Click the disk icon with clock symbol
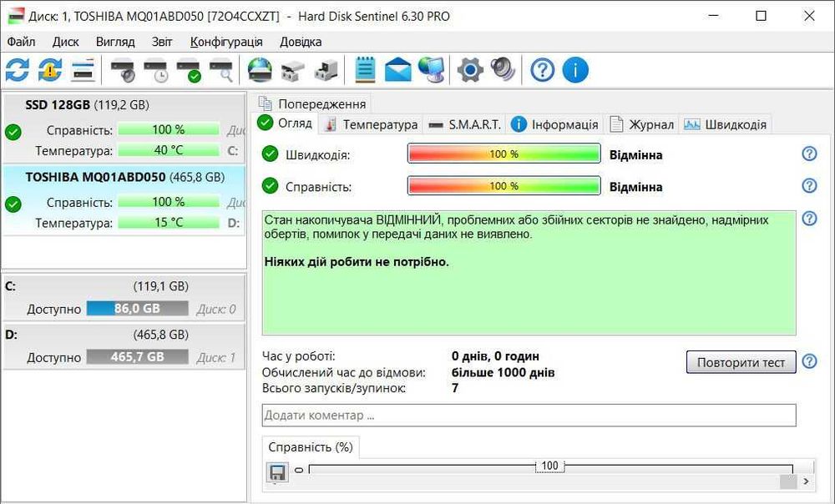This screenshot has height=504, width=835. coord(156,71)
